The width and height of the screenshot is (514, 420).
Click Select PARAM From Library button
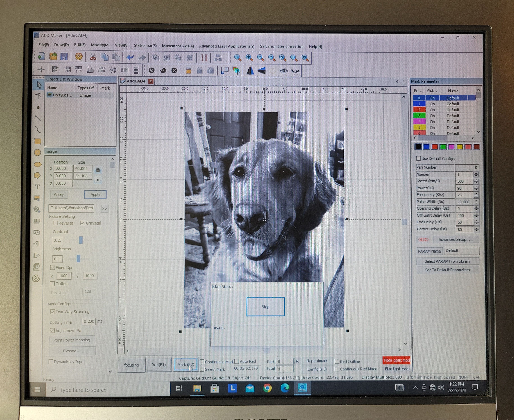coord(447,261)
